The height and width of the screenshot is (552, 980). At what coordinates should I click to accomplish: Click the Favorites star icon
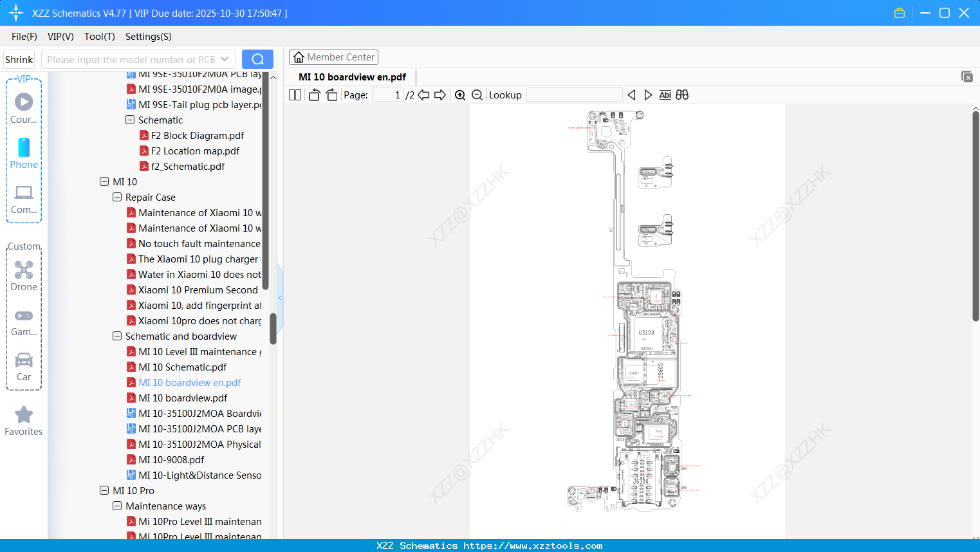[23, 414]
